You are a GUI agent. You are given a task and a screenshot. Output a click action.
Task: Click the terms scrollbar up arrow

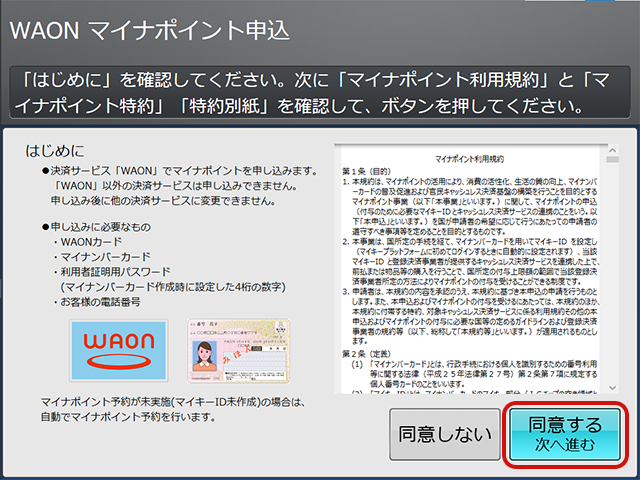[x=612, y=149]
